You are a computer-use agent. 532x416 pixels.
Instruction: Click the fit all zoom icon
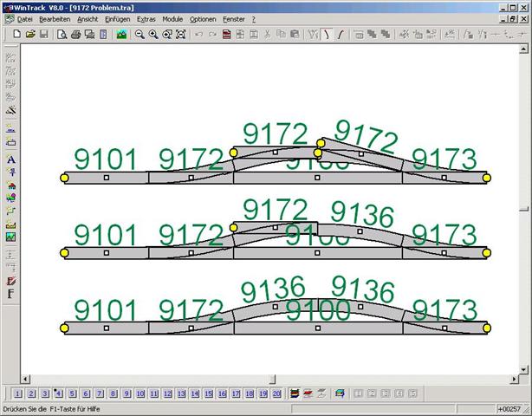181,34
